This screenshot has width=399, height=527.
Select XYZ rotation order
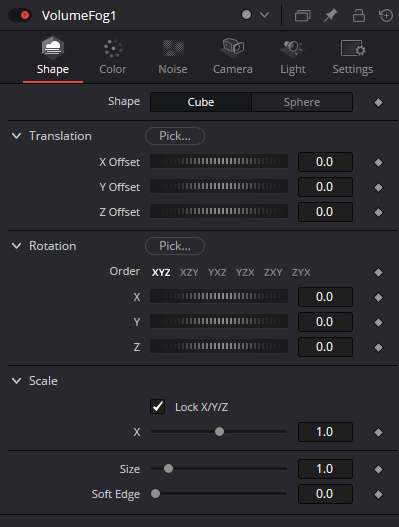click(161, 272)
